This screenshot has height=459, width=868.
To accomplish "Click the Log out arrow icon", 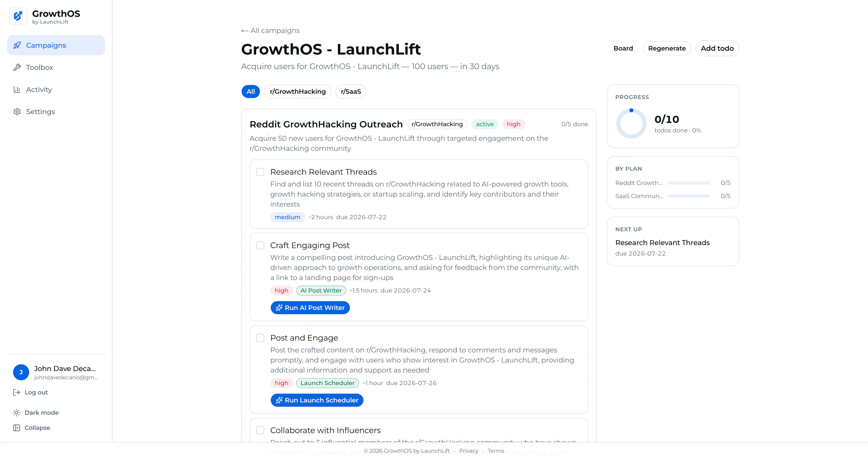I will [17, 392].
